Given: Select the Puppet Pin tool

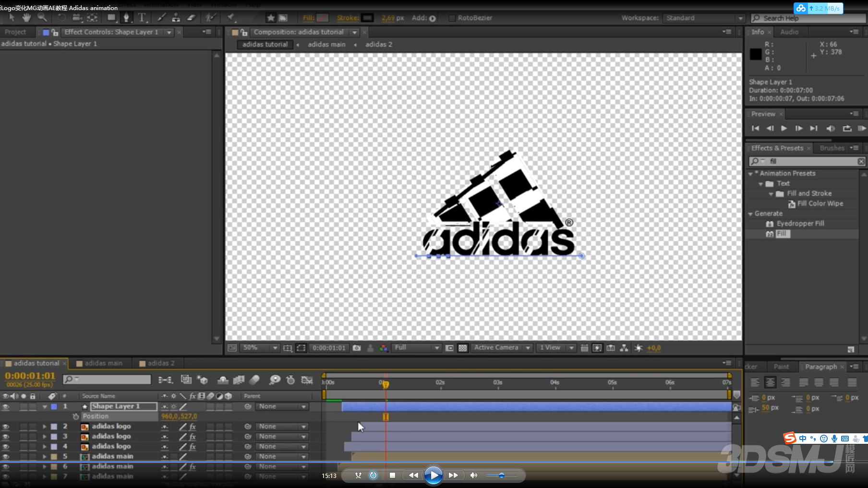Looking at the screenshot, I should tap(231, 18).
